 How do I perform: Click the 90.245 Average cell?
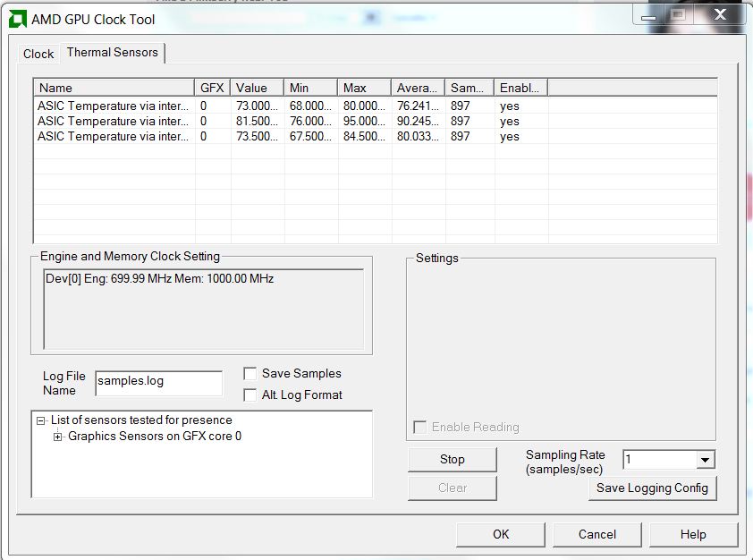tap(418, 121)
